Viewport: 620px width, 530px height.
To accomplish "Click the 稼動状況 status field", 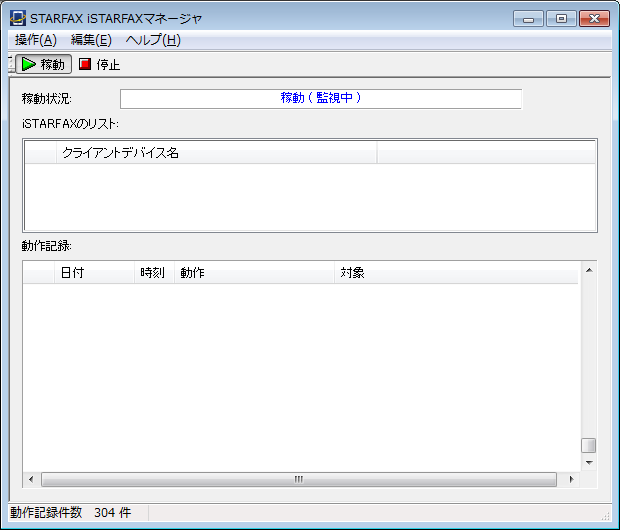I will (320, 98).
